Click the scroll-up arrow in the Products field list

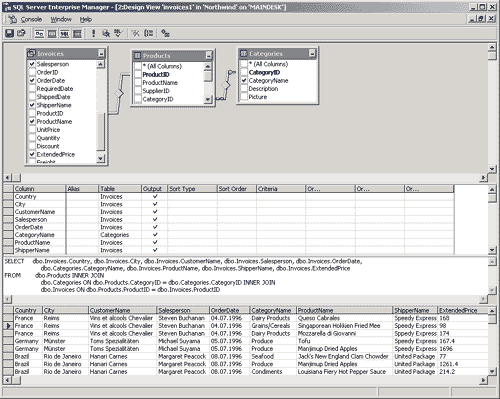pyautogui.click(x=208, y=66)
